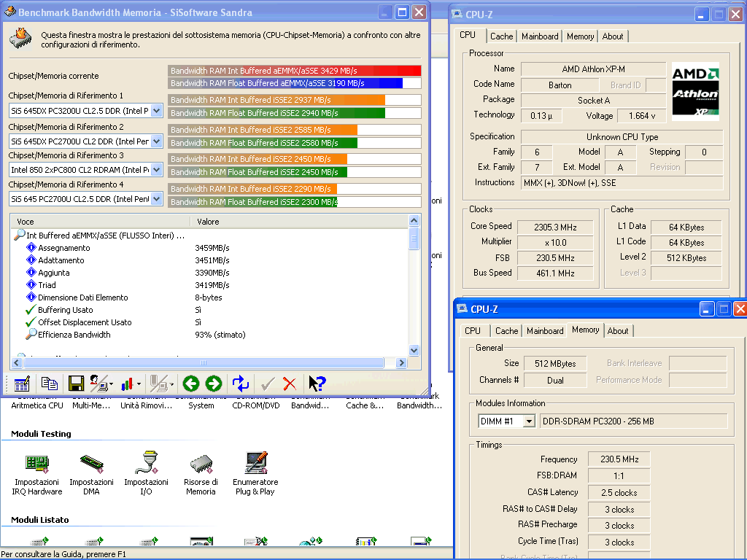Open About tab in the upper CPU-Z window
This screenshot has width=747, height=560.
click(613, 36)
